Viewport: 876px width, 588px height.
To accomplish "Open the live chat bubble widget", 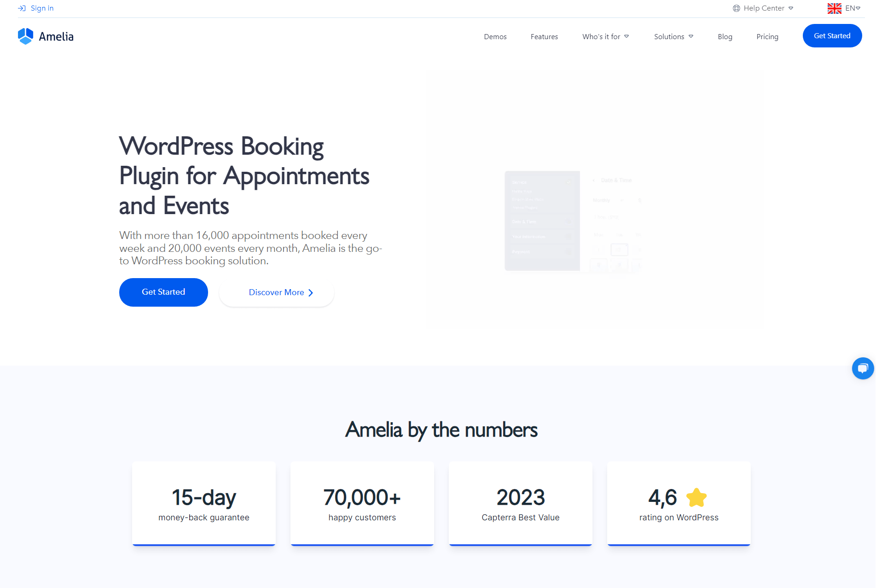I will [x=863, y=368].
